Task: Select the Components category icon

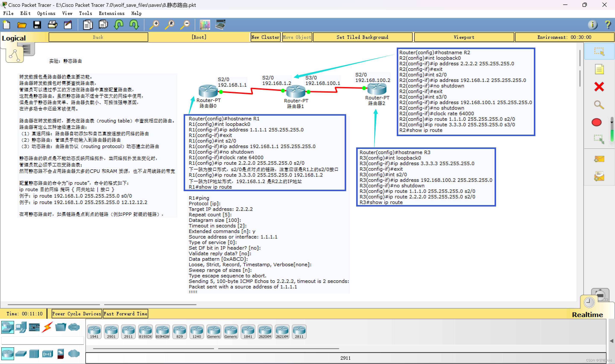Action: [34, 327]
